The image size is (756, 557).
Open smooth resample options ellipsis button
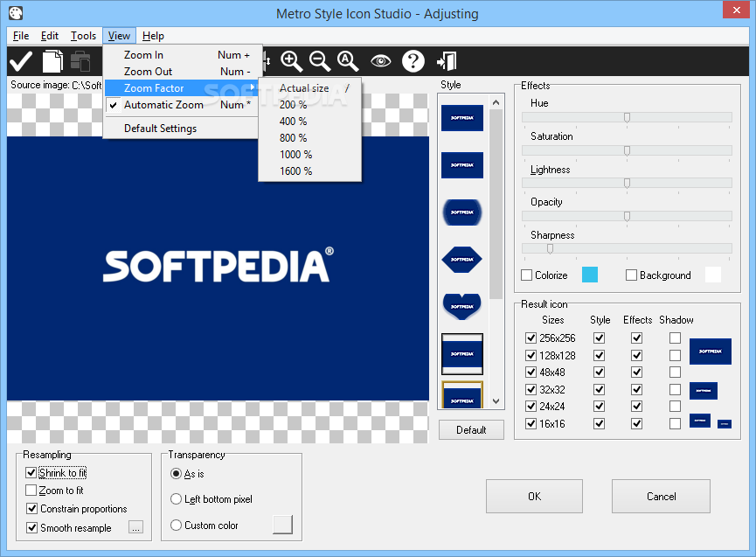(x=136, y=527)
